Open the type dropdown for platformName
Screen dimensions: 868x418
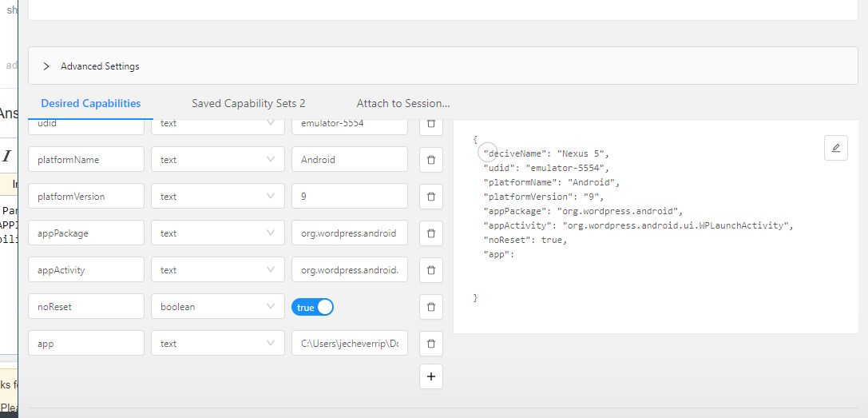coord(217,160)
